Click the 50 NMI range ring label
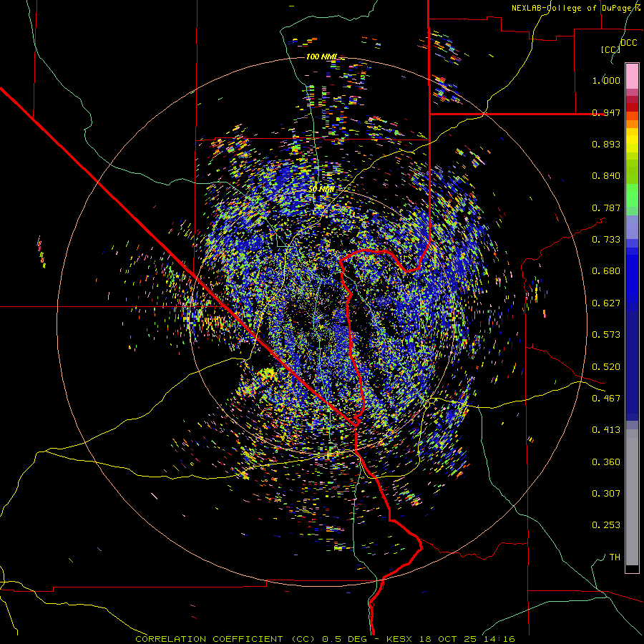Image resolution: width=644 pixels, height=644 pixels. [321, 189]
